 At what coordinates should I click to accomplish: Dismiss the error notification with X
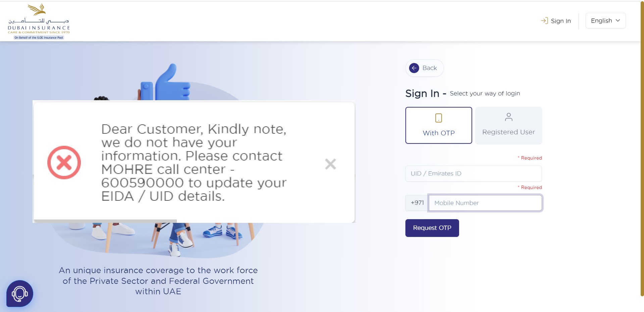click(x=330, y=164)
